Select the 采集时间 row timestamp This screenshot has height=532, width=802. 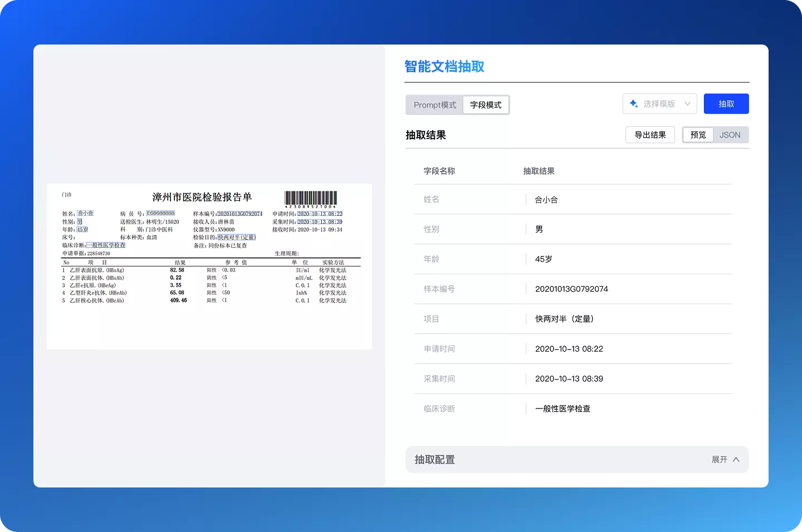(x=569, y=378)
